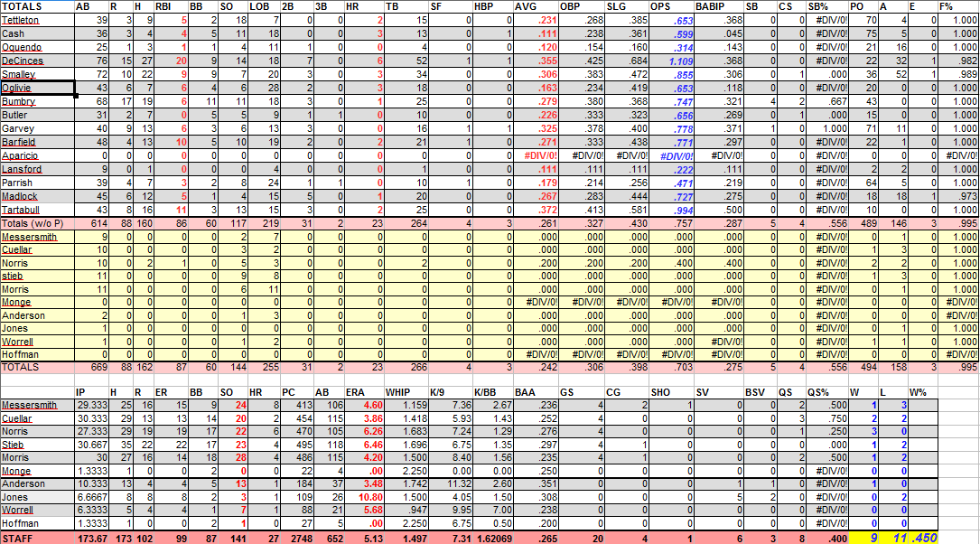Click the STAFF wins total 9

coord(863,539)
